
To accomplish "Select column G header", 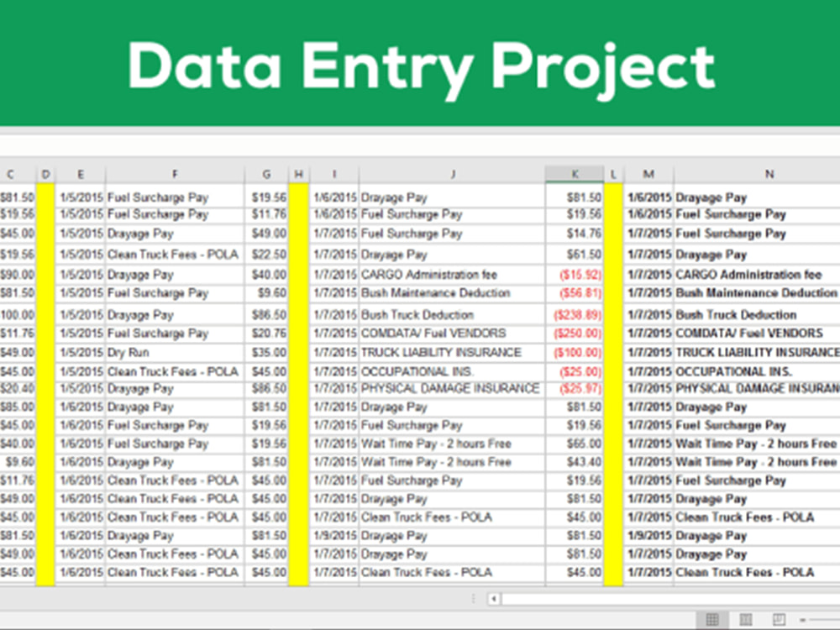I will tap(266, 174).
